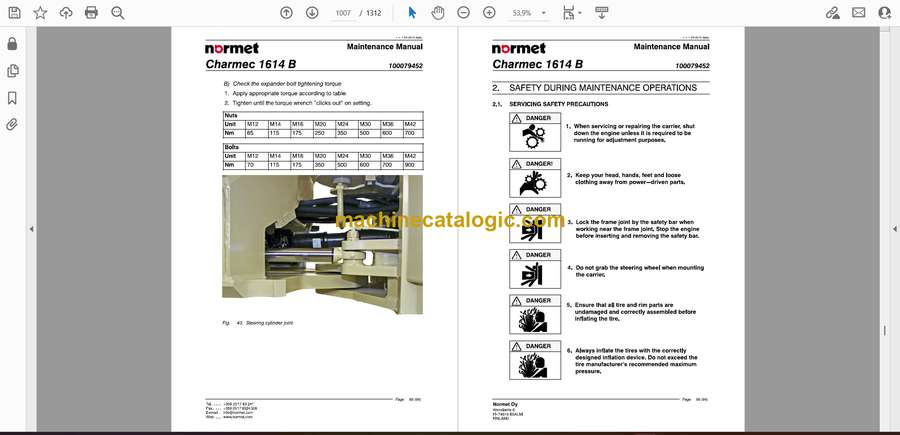Activate the hand pan tool

coord(437,13)
